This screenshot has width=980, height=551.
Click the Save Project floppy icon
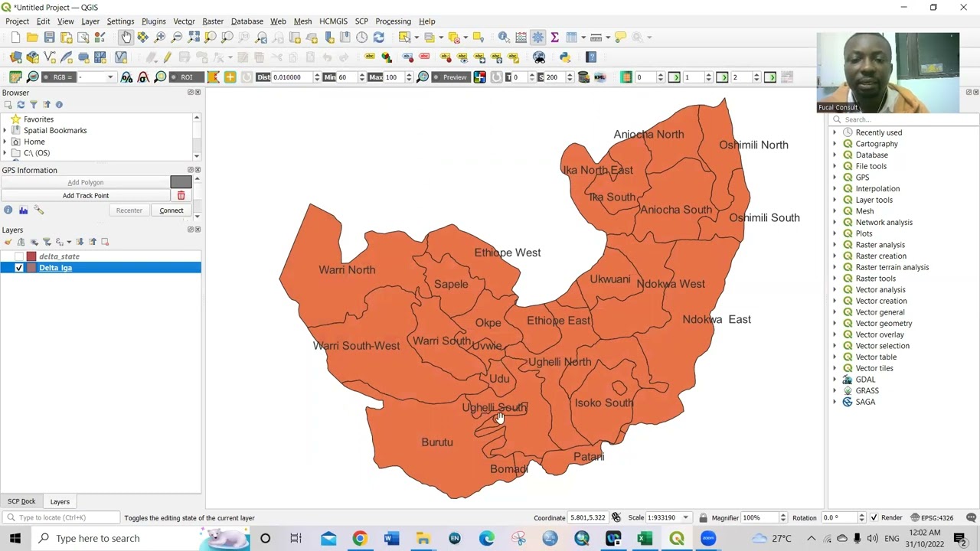(49, 37)
